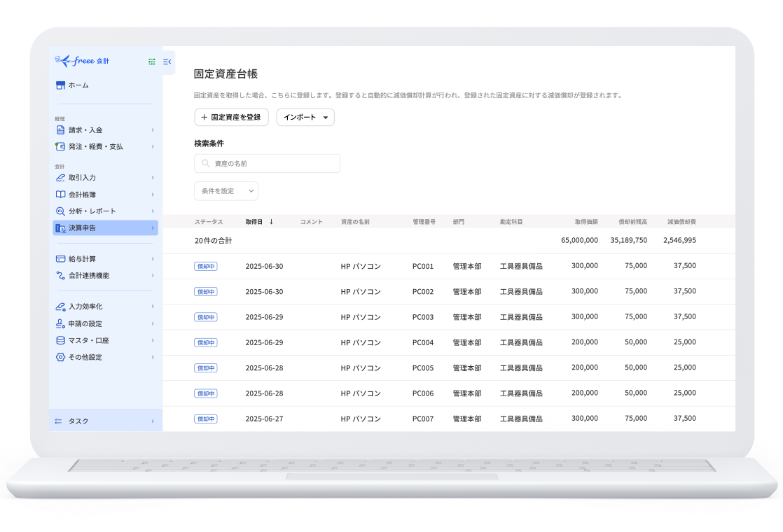783x532 pixels.
Task: Click the plus icon on 固定資産を登録
Action: [205, 118]
